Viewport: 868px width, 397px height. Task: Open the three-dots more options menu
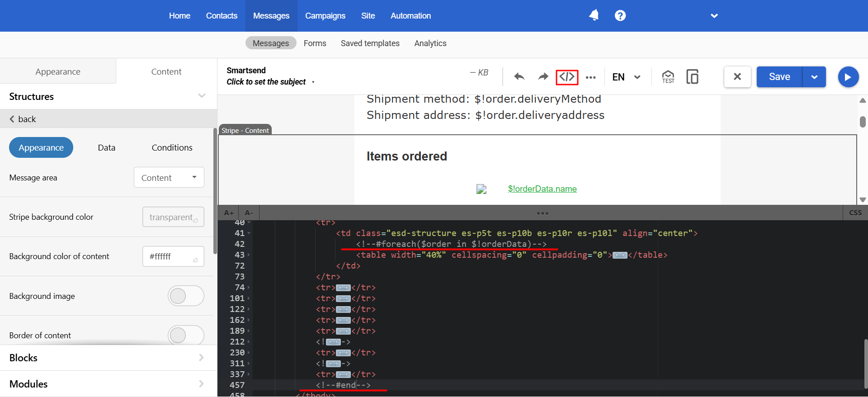590,77
